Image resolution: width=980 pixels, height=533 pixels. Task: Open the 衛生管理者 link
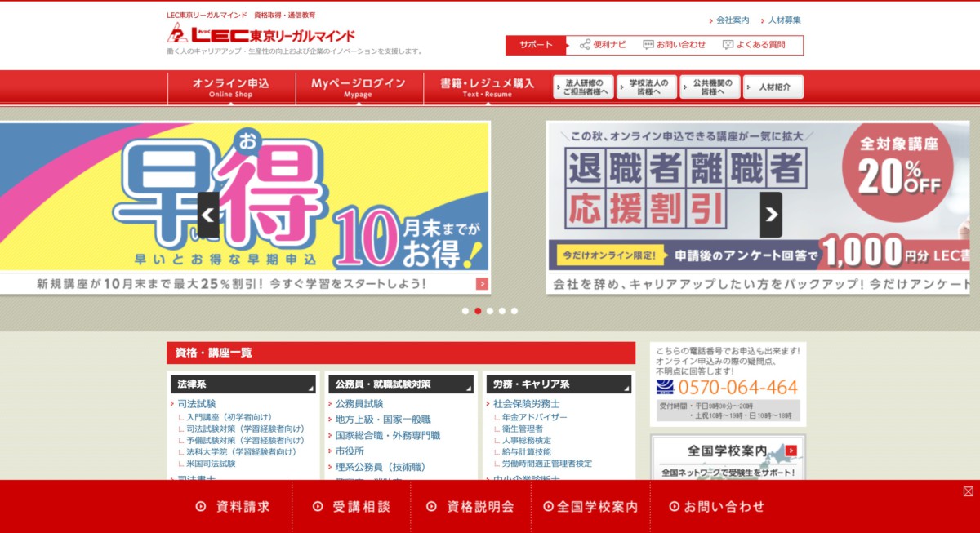point(522,429)
